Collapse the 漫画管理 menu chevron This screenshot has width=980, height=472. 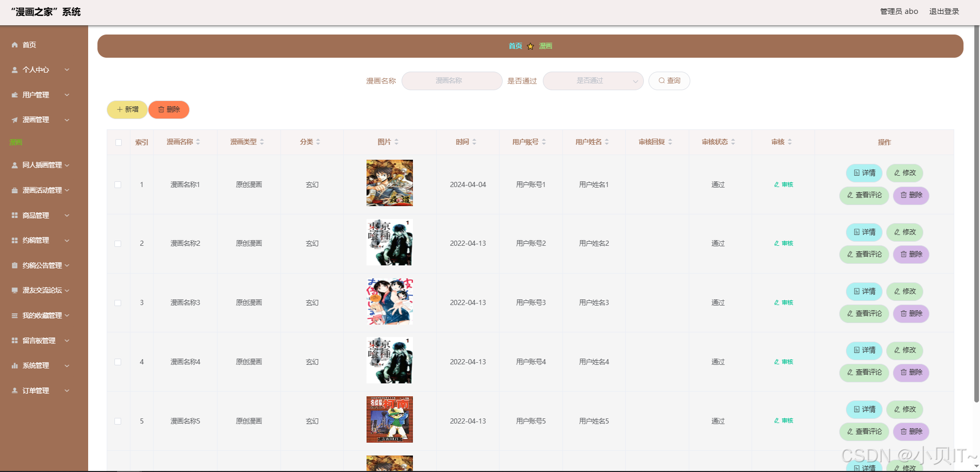pos(67,120)
